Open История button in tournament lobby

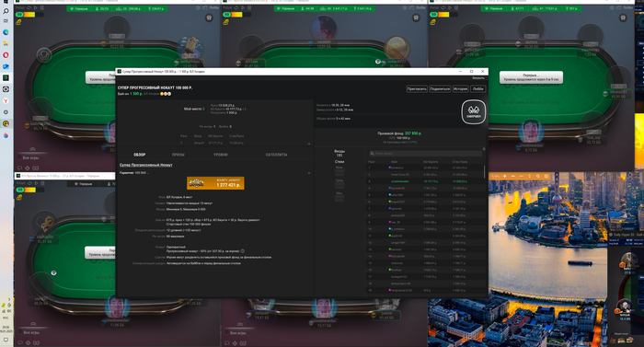[460, 88]
